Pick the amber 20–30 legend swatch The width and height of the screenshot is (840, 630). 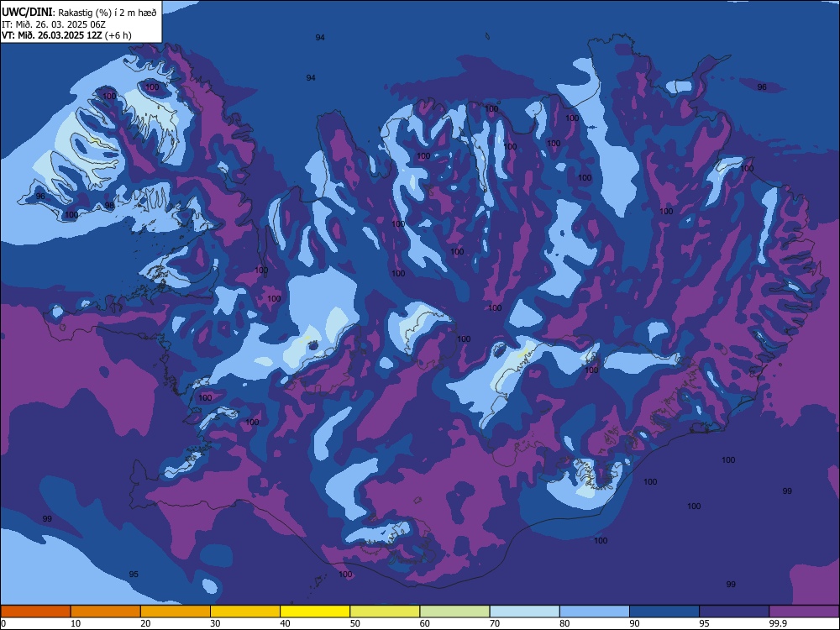[176, 612]
